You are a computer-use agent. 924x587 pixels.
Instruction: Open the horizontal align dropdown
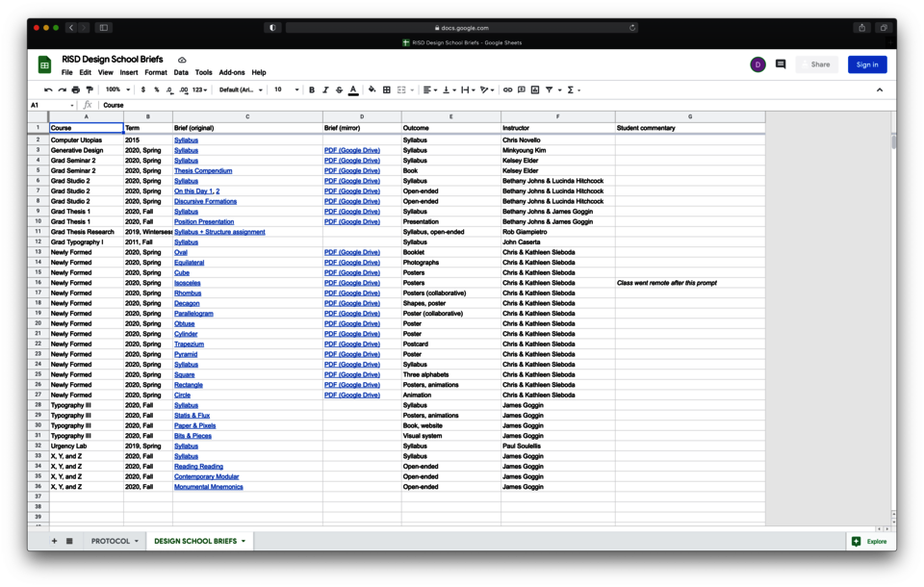430,89
